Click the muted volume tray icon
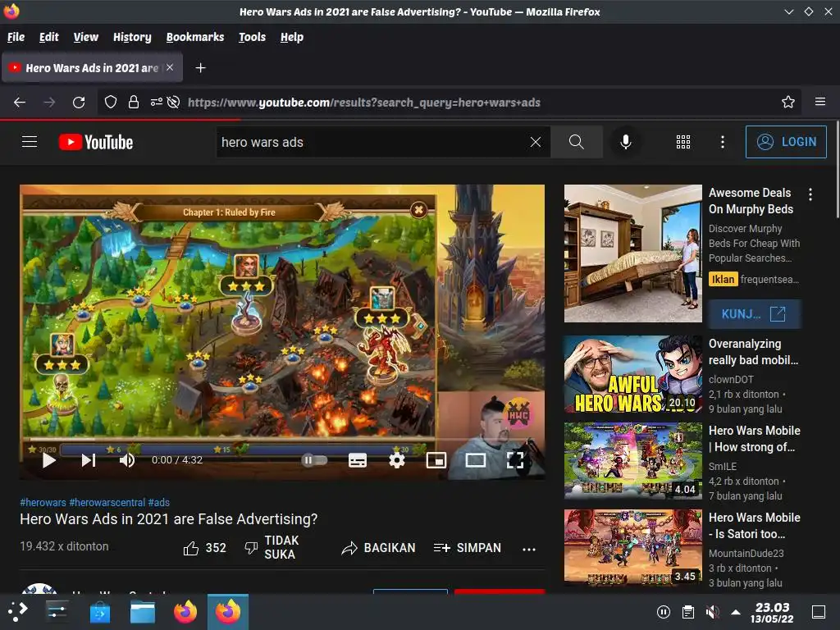 [x=712, y=612]
